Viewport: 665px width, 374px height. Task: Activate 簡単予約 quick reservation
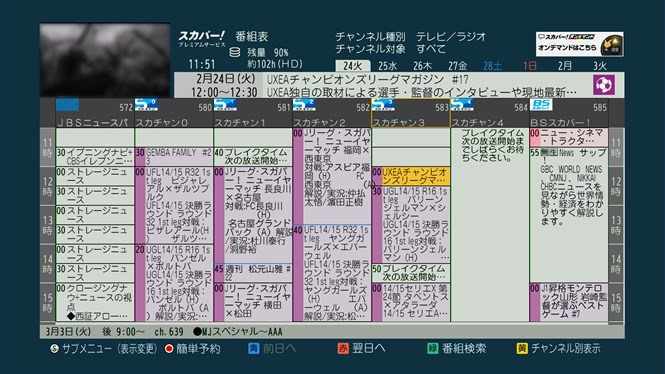coord(193,349)
